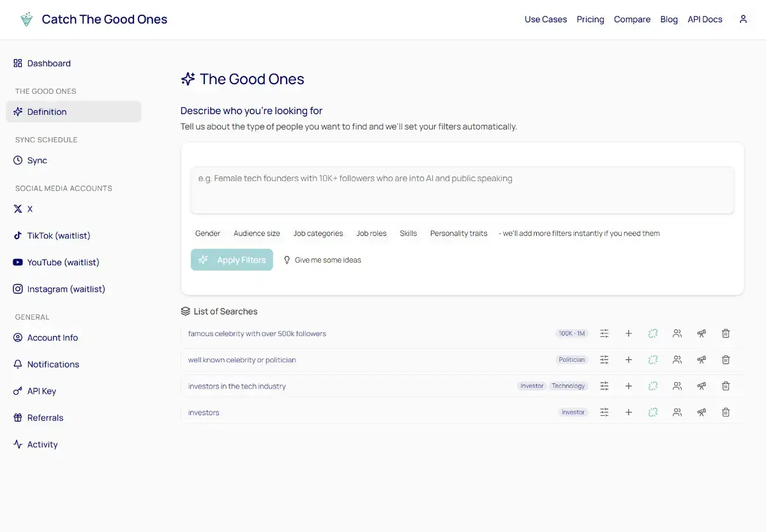This screenshot has width=766, height=532.
Task: Click plus icon on 'investors in the tech industry' row
Action: [x=629, y=386]
